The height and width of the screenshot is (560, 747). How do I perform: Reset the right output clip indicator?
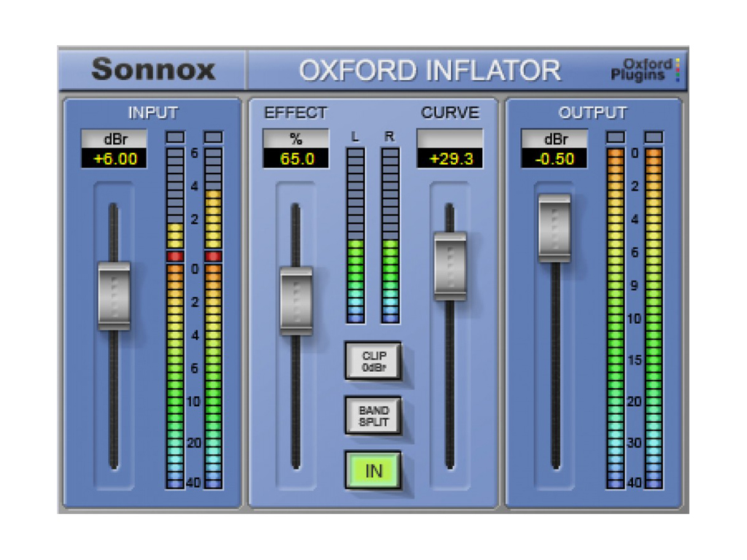point(654,137)
